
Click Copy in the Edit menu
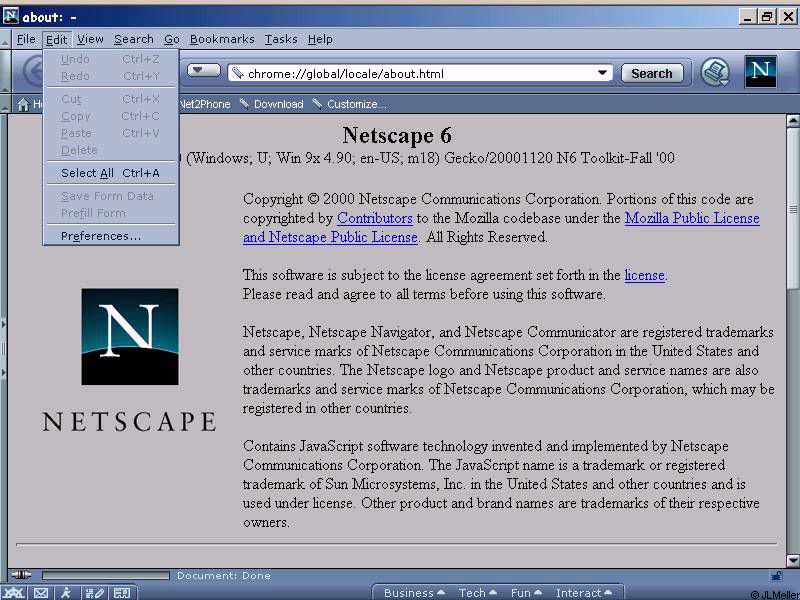tap(111, 116)
